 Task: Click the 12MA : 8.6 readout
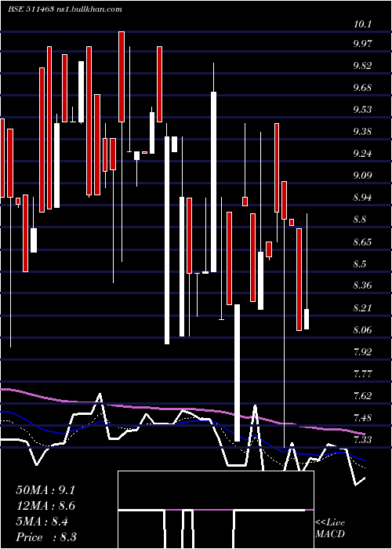(x=45, y=506)
